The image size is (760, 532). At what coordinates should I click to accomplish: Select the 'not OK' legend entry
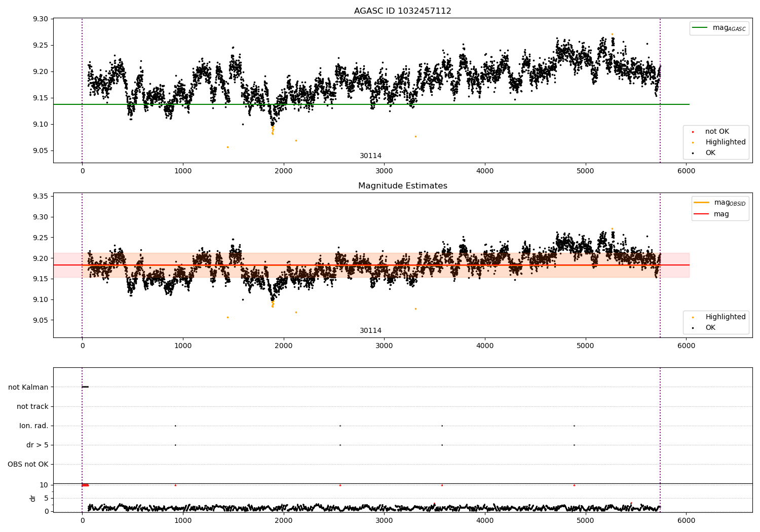[x=716, y=132]
